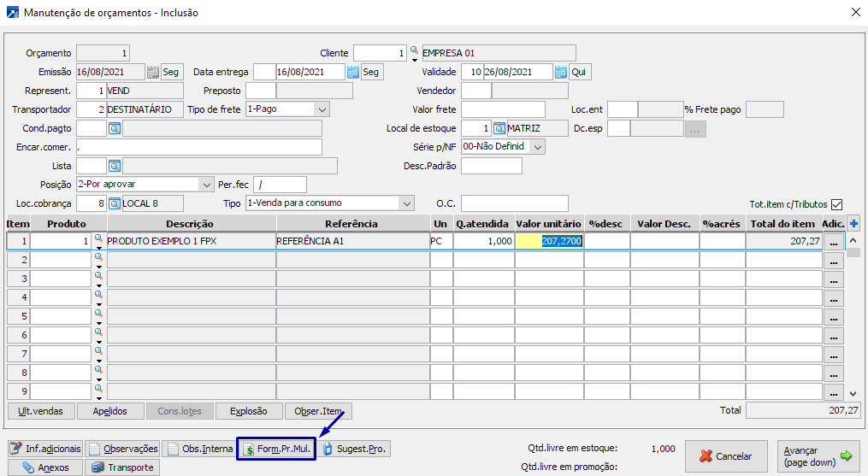The image size is (868, 476).
Task: Open the Cond.pagto lookup icon
Action: pyautogui.click(x=115, y=128)
